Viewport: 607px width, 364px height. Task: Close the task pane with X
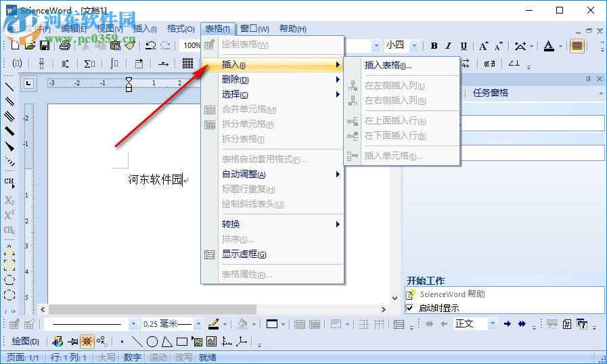pos(600,78)
